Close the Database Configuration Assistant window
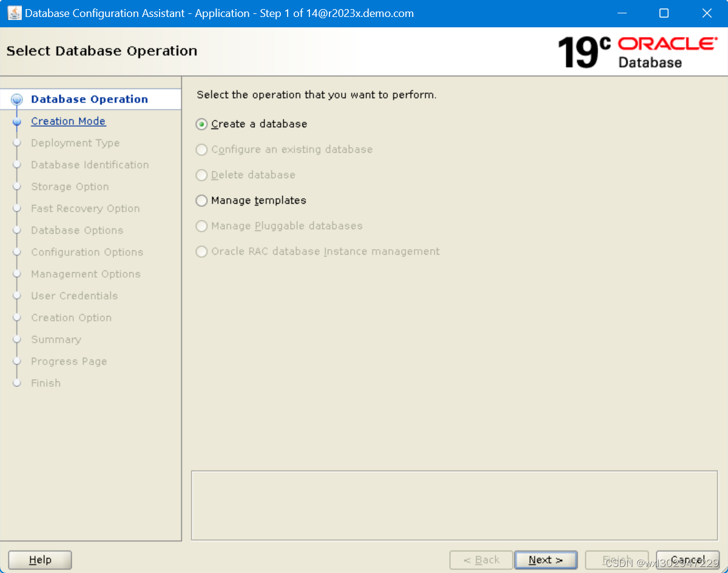 point(707,13)
